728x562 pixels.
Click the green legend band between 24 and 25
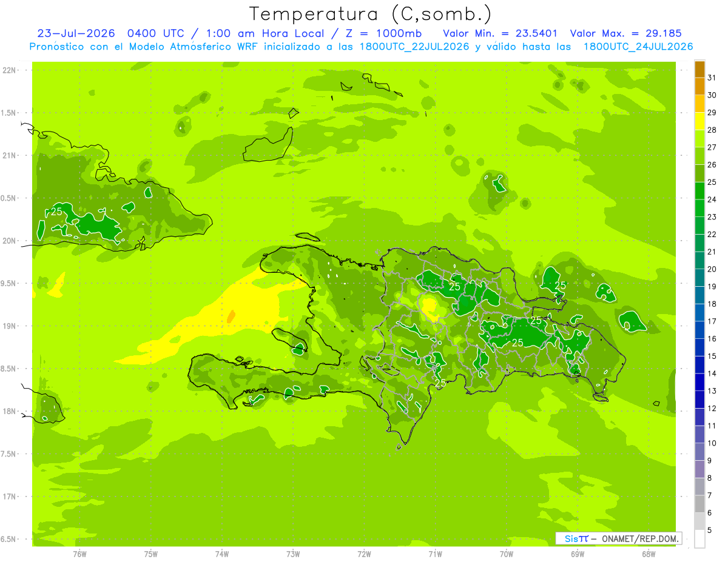pos(699,191)
